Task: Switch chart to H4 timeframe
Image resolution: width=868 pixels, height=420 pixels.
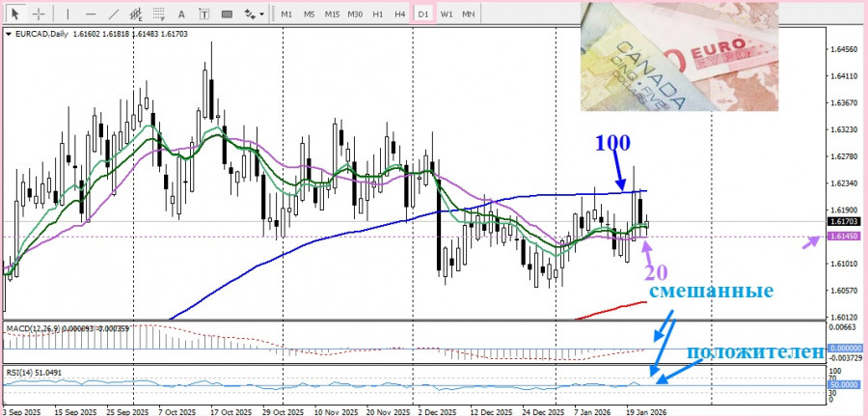Action: click(400, 14)
